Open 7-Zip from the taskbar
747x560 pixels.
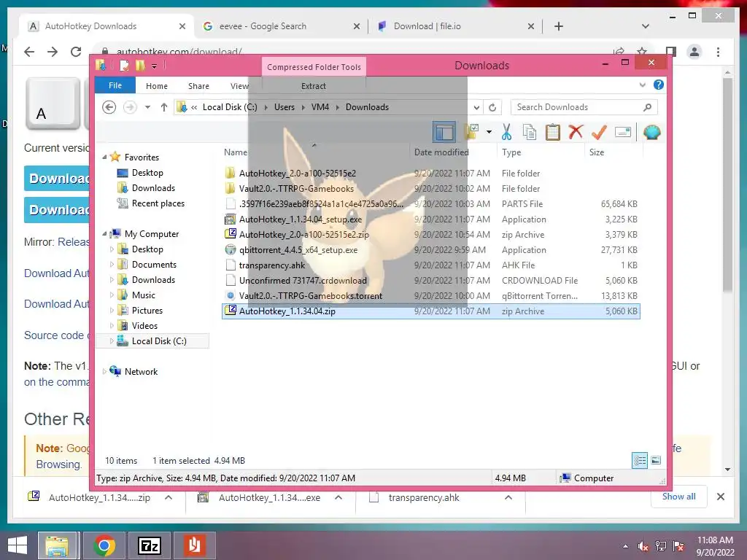point(149,545)
